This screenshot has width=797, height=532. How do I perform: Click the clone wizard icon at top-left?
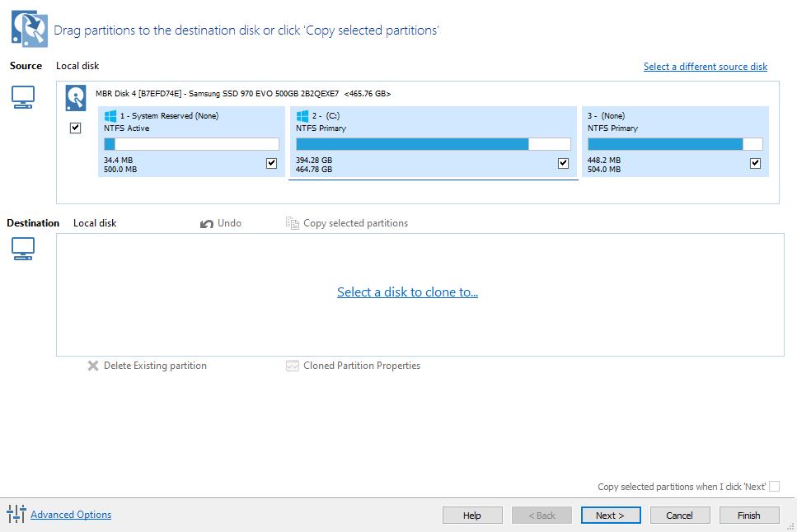point(28,27)
